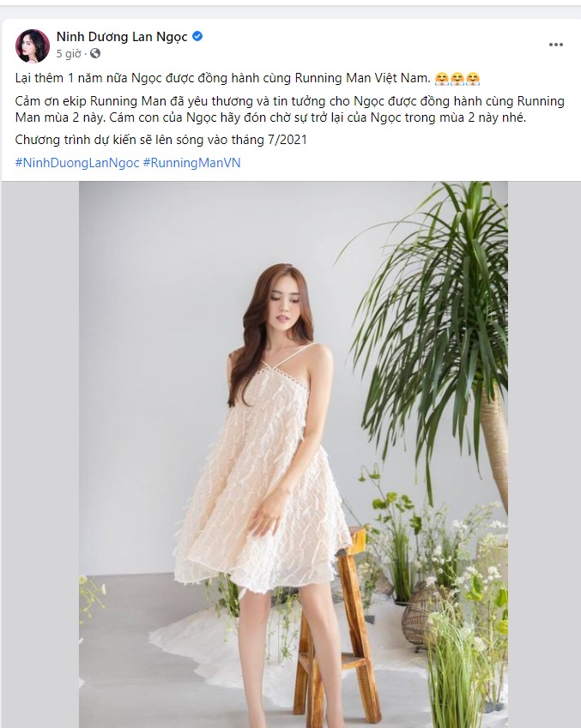Open the #RunningManVN hashtag
Viewport: 581px width, 728px height.
pos(191,163)
